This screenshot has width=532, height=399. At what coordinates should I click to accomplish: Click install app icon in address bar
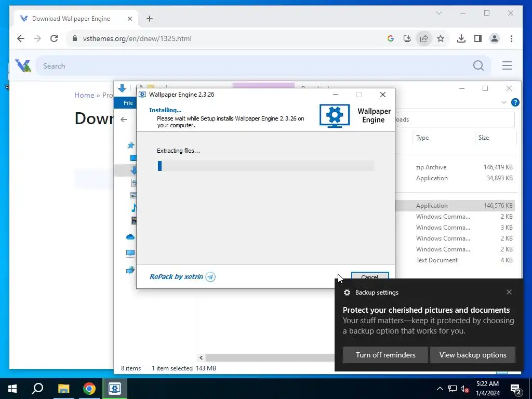407,38
